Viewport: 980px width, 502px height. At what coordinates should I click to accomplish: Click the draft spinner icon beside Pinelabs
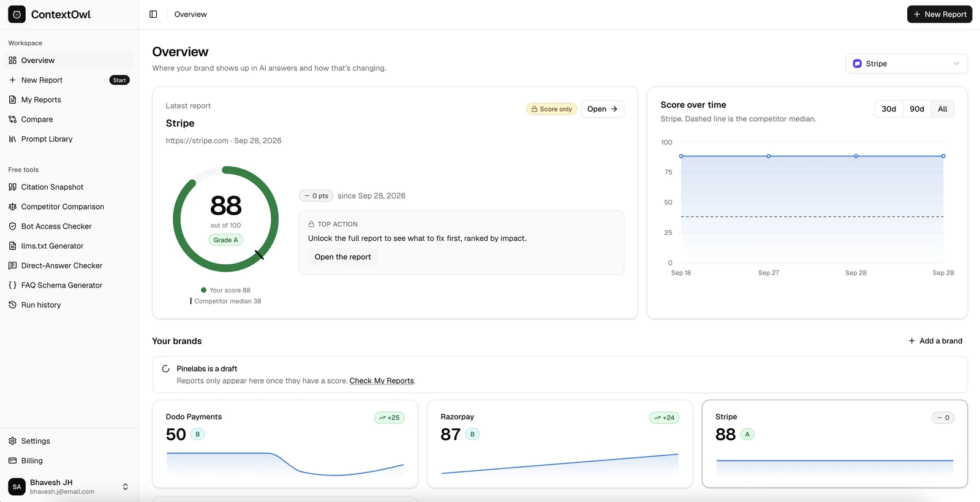tap(165, 369)
